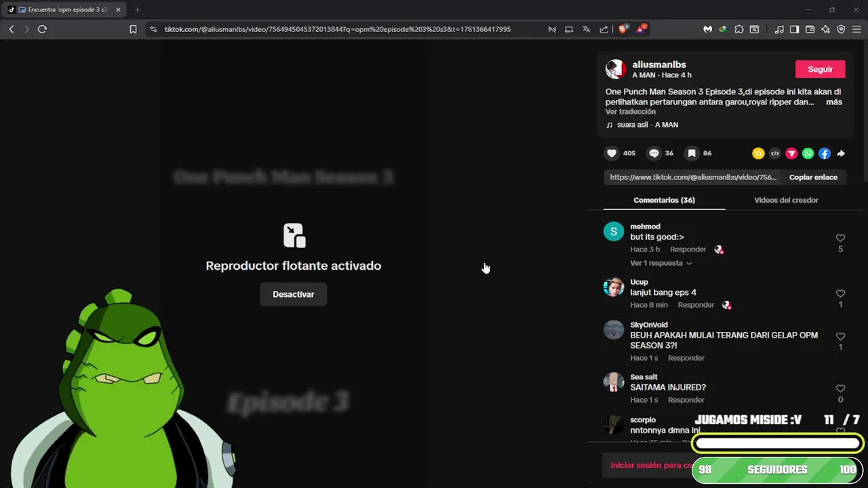Share video to Facebook
Image resolution: width=868 pixels, height=488 pixels.
pos(825,154)
